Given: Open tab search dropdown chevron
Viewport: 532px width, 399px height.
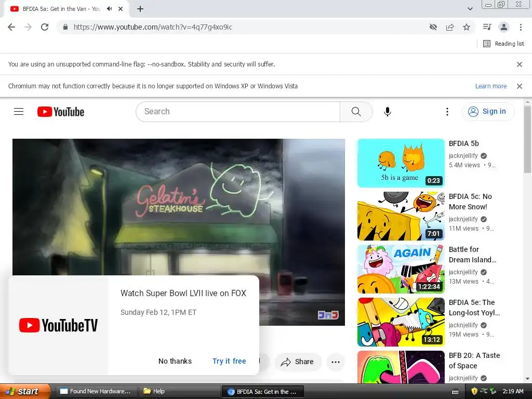Looking at the screenshot, I should pos(470,9).
